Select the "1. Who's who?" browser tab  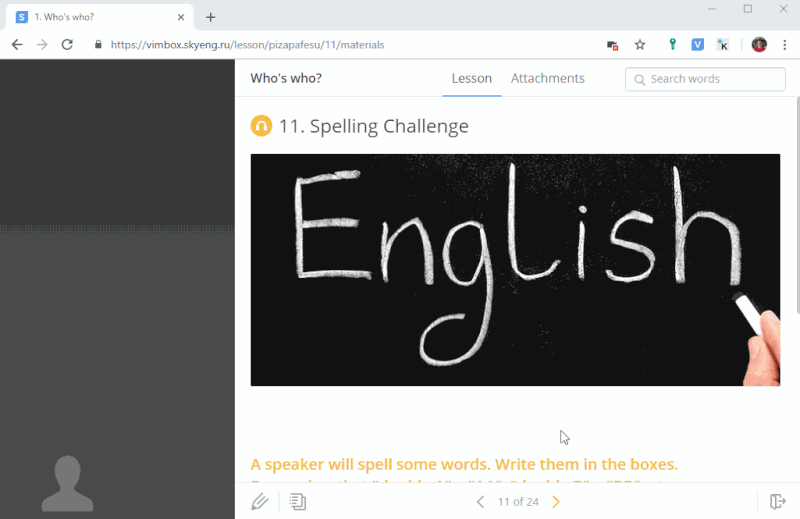coord(99,17)
